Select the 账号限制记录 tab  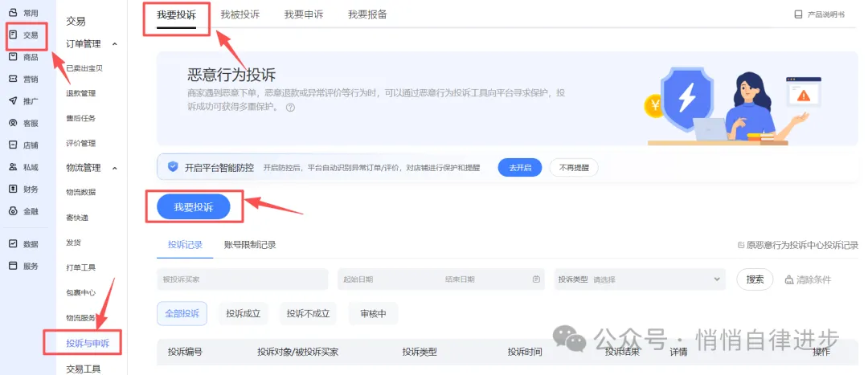250,244
